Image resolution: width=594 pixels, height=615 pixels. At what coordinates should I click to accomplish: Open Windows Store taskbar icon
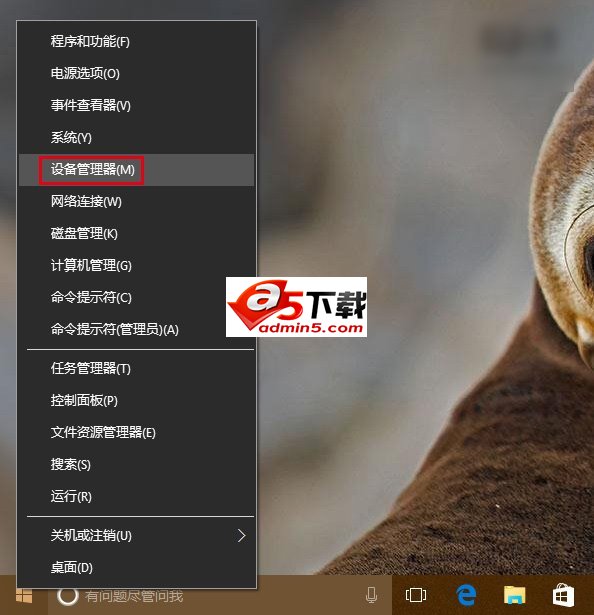point(563,595)
